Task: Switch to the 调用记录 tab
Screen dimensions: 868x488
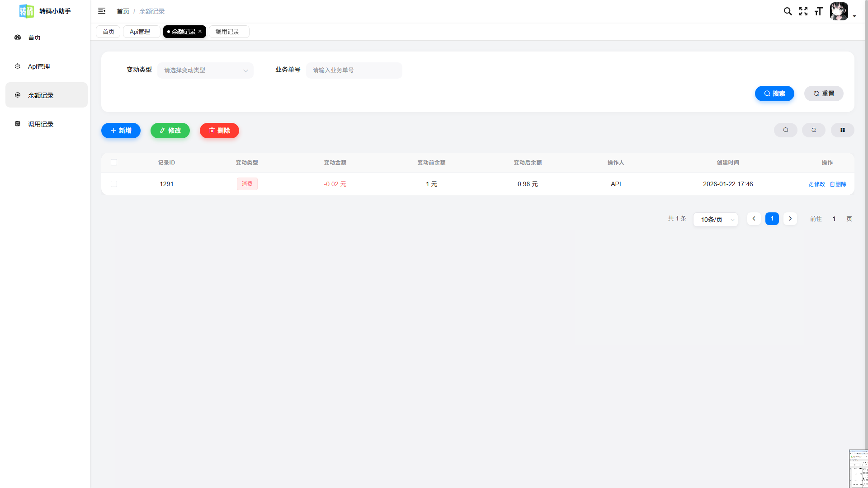Action: coord(229,32)
